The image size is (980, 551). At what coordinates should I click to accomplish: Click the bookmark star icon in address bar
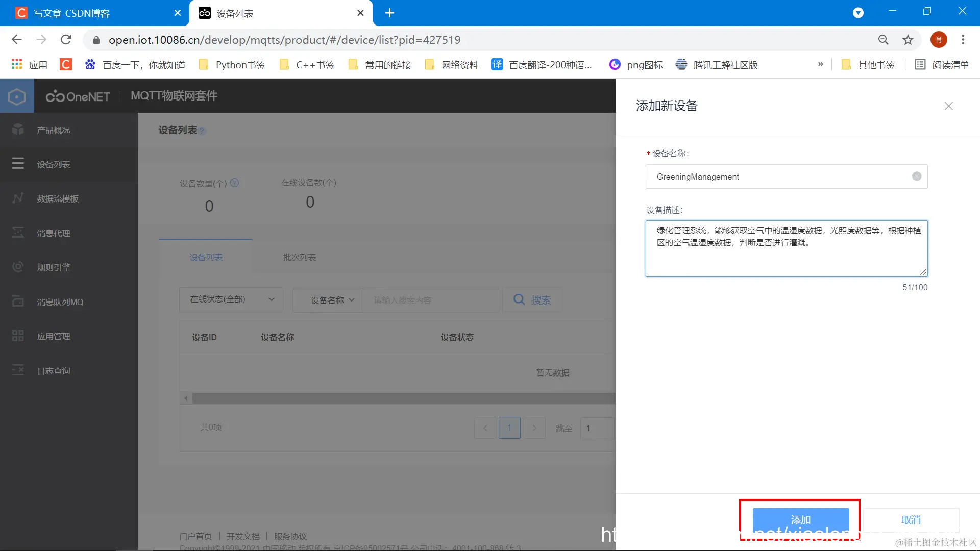coord(908,40)
